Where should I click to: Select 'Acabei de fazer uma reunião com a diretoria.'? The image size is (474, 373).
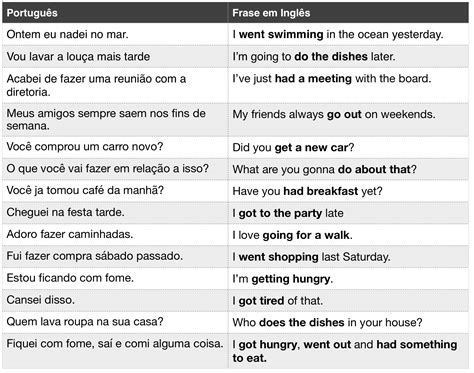[96, 85]
